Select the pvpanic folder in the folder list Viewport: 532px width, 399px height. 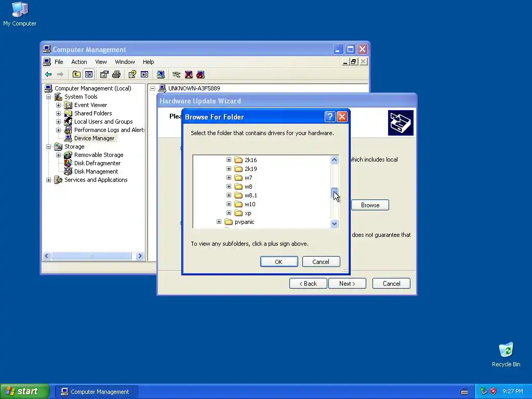[x=244, y=222]
